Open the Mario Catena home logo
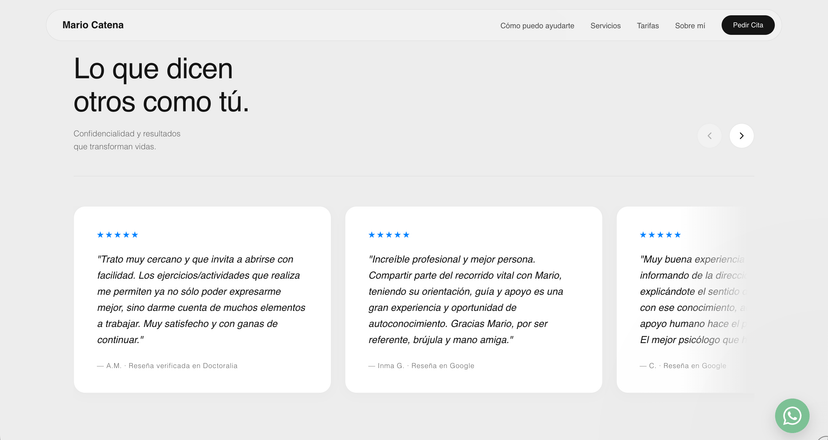 click(x=93, y=25)
